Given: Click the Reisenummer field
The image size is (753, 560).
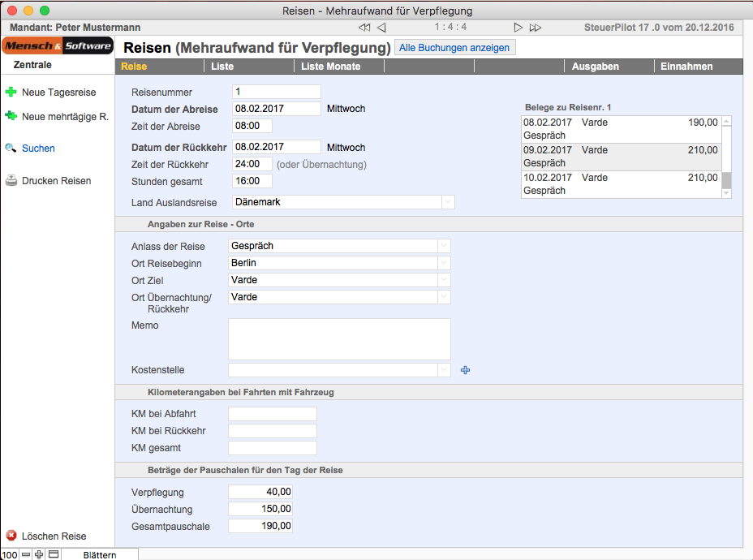Looking at the screenshot, I should pos(277,91).
